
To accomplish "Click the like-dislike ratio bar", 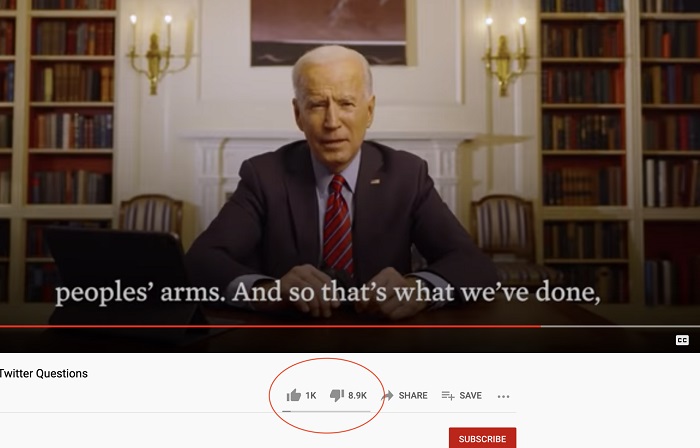I will point(326,411).
